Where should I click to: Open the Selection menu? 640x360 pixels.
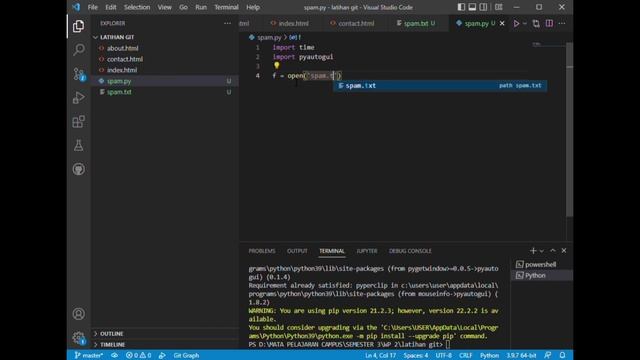tap(137, 7)
